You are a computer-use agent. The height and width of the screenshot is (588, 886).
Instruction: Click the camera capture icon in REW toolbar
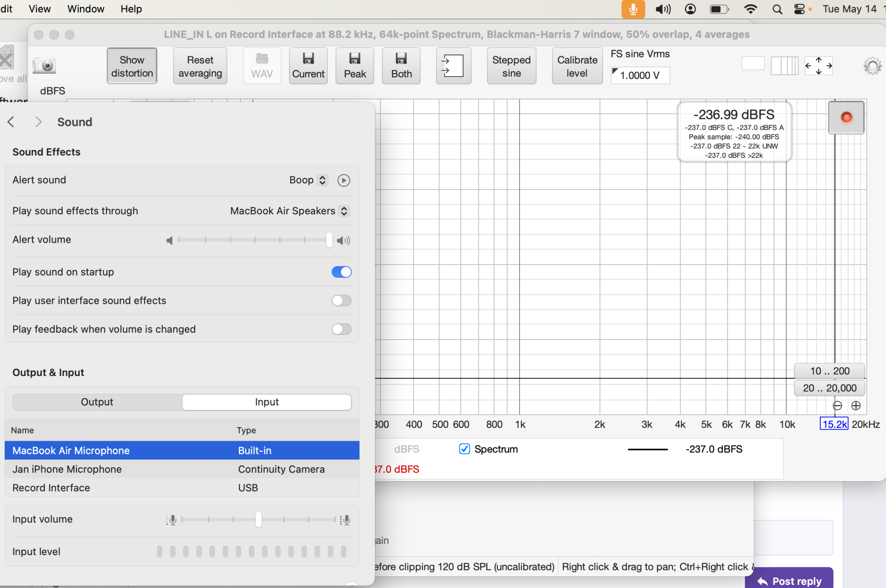point(44,66)
